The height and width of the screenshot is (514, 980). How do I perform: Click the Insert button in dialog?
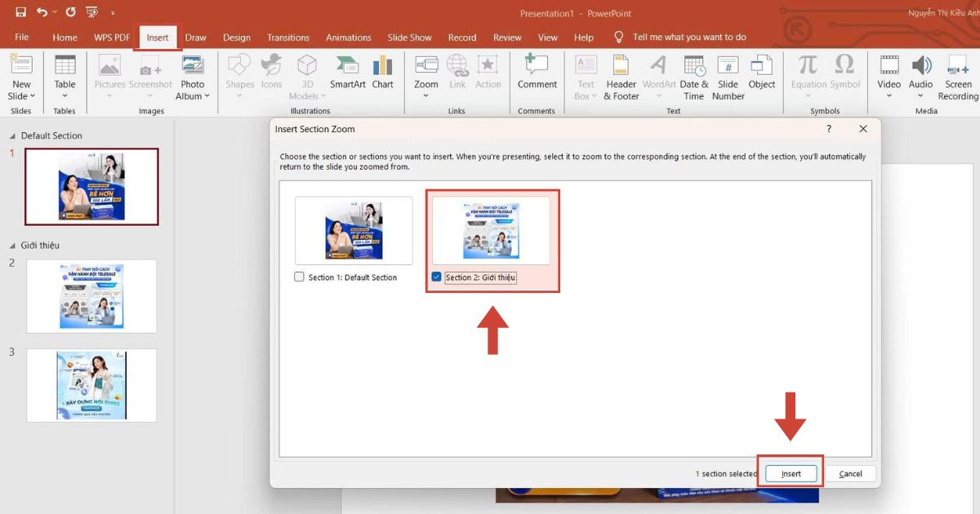(x=791, y=473)
